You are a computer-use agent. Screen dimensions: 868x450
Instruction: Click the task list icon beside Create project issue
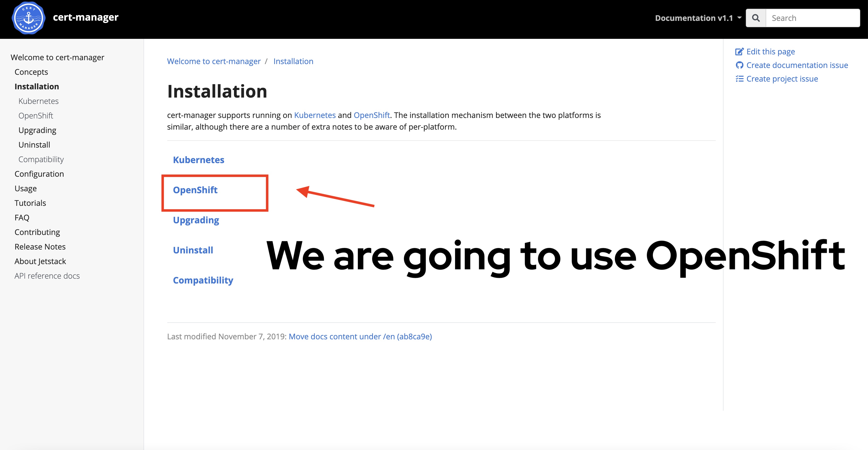(739, 79)
